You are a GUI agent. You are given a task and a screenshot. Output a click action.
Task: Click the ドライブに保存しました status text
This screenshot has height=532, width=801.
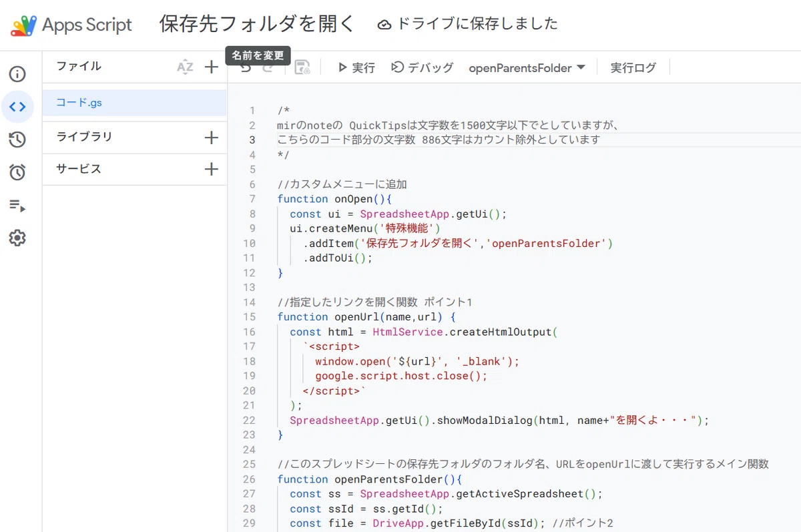click(x=477, y=24)
